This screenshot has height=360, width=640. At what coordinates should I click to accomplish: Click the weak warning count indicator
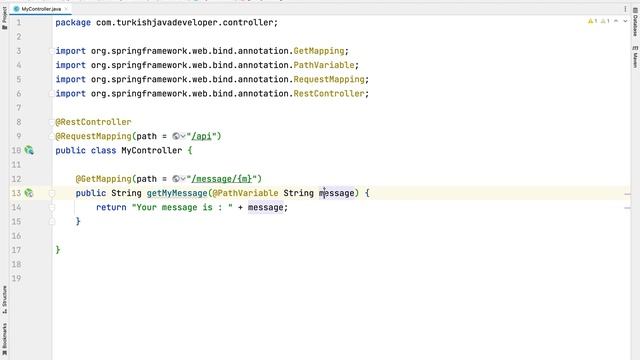[605, 21]
